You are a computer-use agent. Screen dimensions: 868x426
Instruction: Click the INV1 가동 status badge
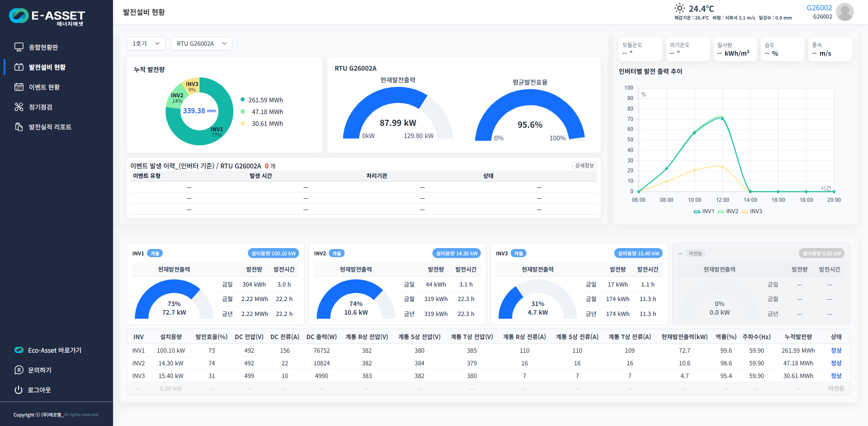(x=155, y=254)
